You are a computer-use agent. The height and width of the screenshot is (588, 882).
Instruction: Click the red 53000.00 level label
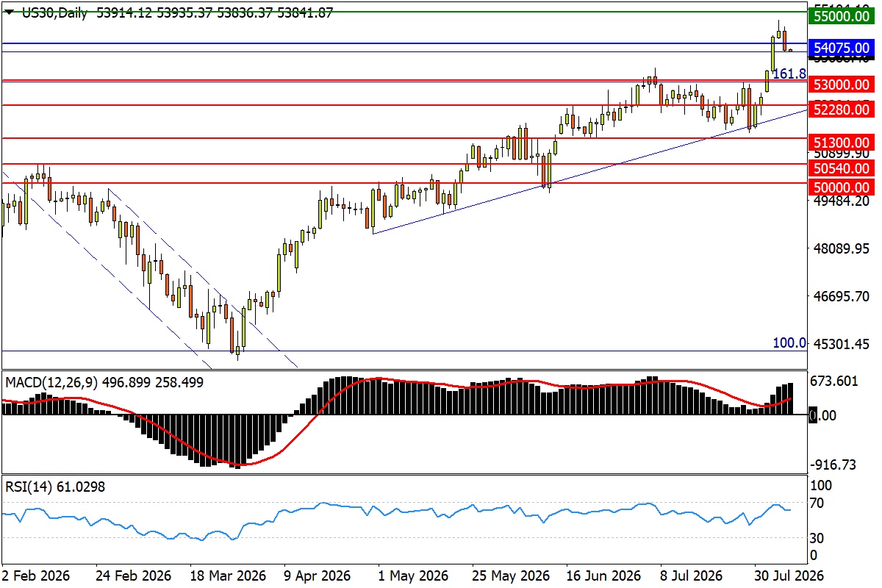[842, 85]
